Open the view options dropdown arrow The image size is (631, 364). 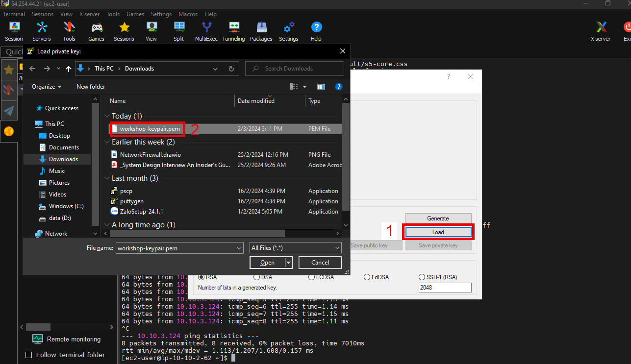[304, 87]
